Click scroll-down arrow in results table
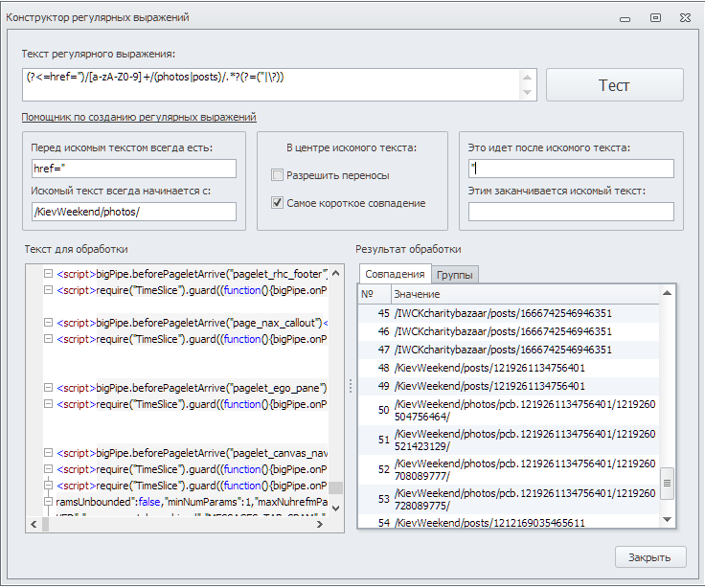 point(668,521)
